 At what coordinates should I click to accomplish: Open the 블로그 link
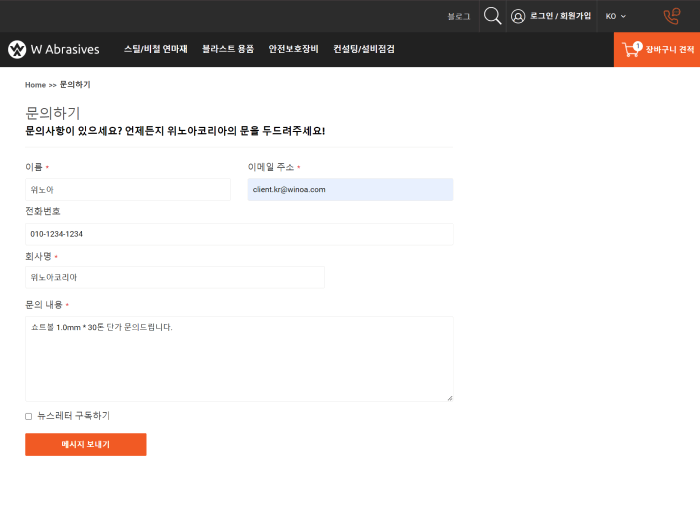coord(458,16)
